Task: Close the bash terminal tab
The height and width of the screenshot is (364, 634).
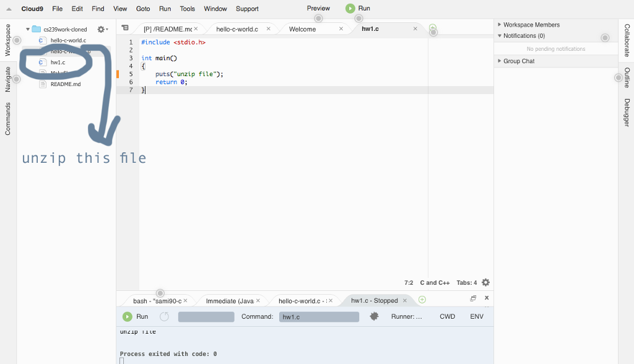Action: click(x=186, y=300)
